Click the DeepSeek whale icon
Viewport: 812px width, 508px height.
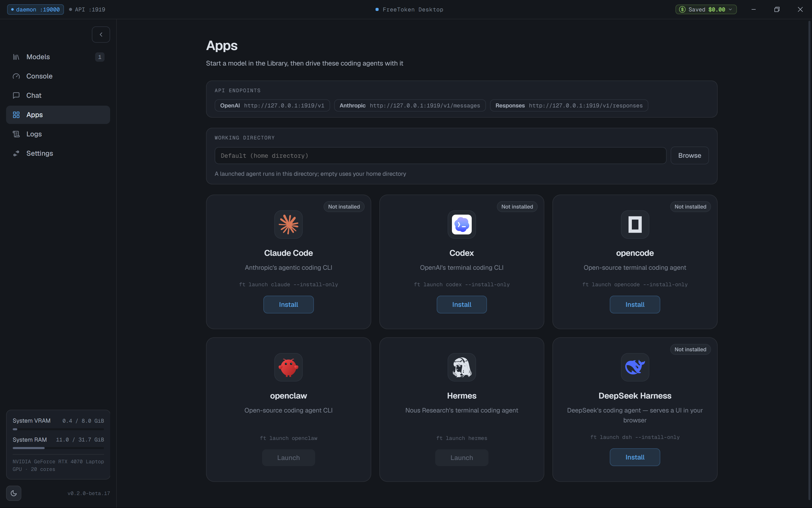[635, 367]
